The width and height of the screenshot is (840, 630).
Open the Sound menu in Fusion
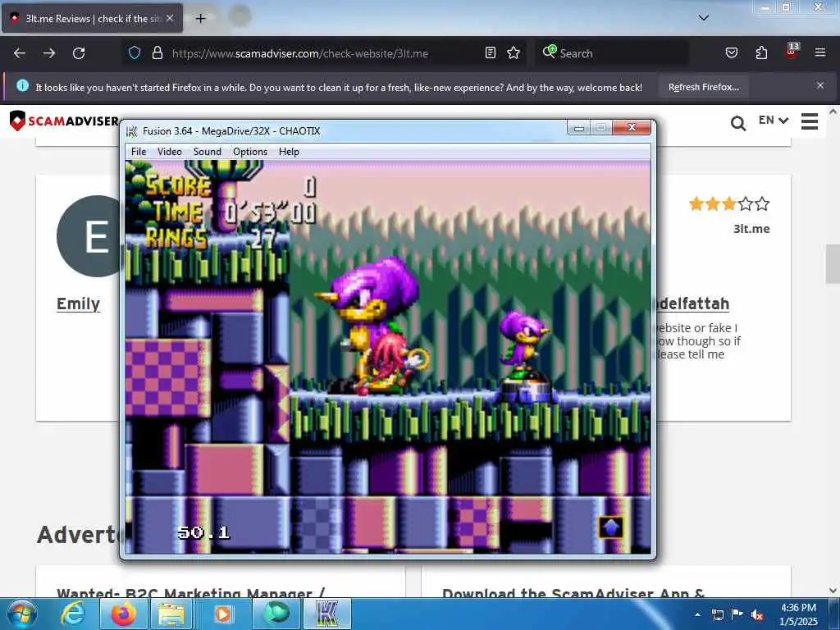click(x=208, y=152)
